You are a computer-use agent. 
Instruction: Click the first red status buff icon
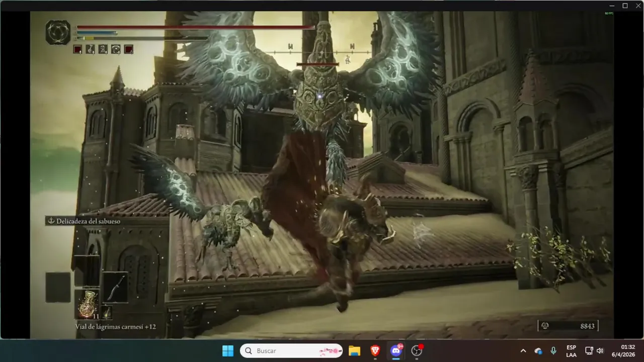(77, 49)
